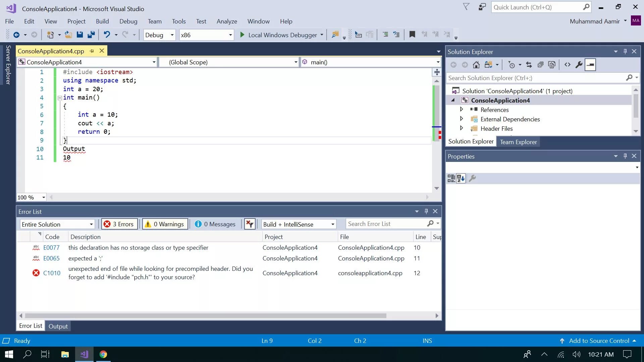Screen dimensions: 644x362
Task: Toggle Preview Selected Items in Solution Explorer
Action: point(590,65)
